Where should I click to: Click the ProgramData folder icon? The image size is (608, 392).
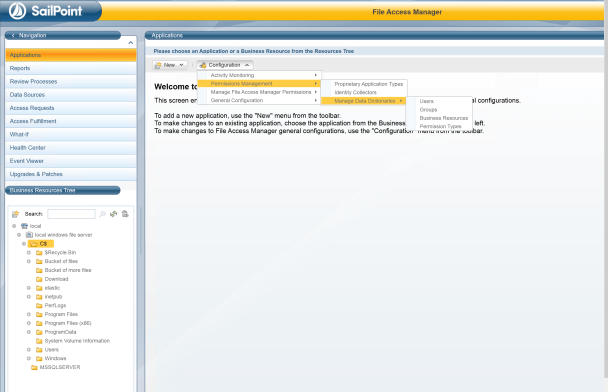point(39,332)
